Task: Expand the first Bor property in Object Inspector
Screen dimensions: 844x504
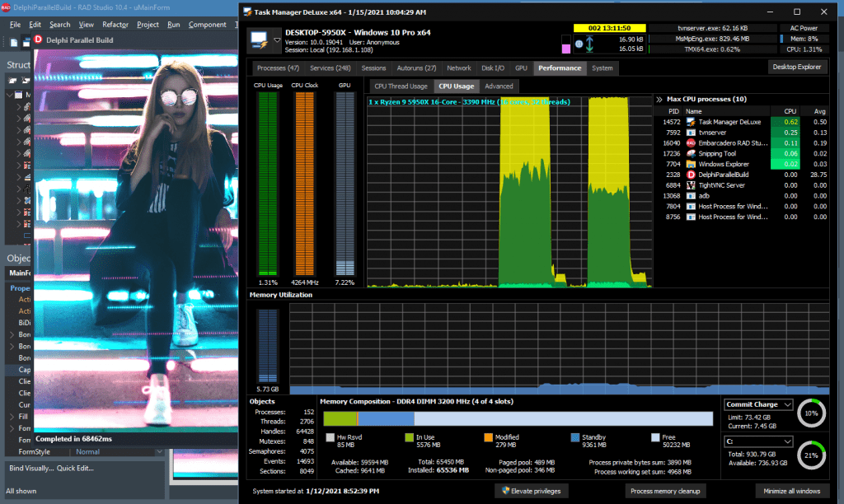Action: [x=12, y=334]
